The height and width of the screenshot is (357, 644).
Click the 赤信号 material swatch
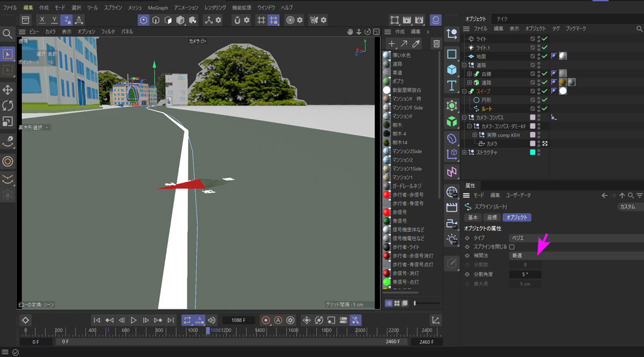coord(386,212)
